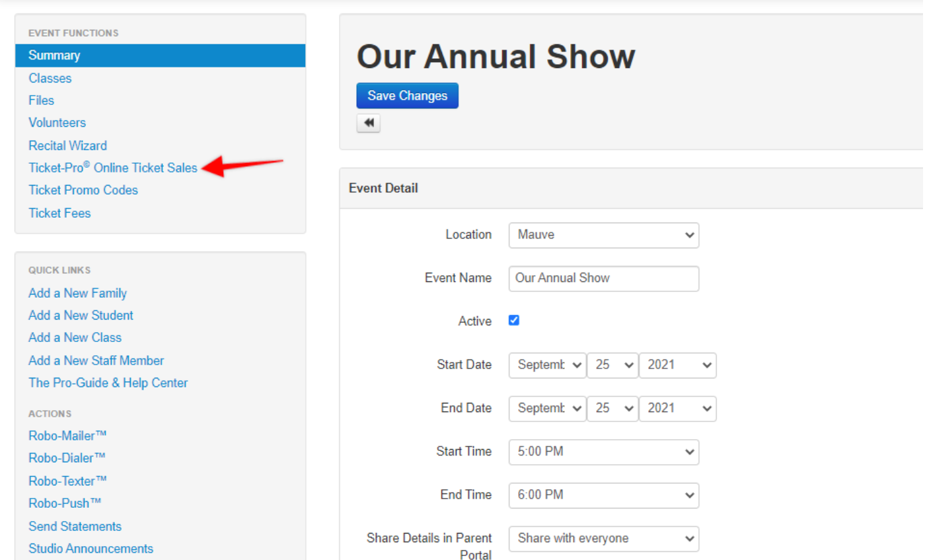Open Studio Announcements
This screenshot has height=560, width=925.
click(91, 549)
